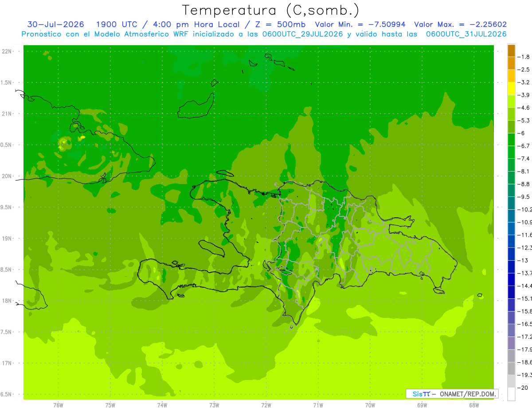Click the '-15.1' legend value
This screenshot has width=532, height=411.
[x=524, y=299]
